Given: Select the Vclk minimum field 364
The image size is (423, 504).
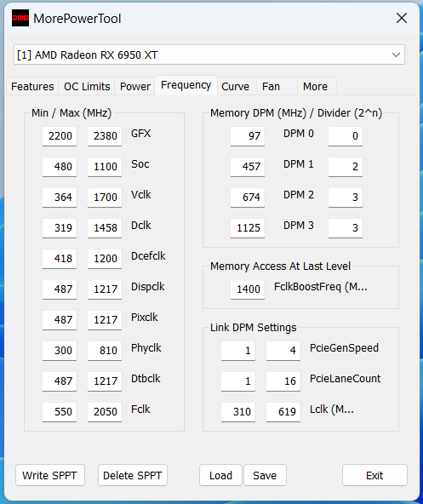Looking at the screenshot, I should click(60, 197).
